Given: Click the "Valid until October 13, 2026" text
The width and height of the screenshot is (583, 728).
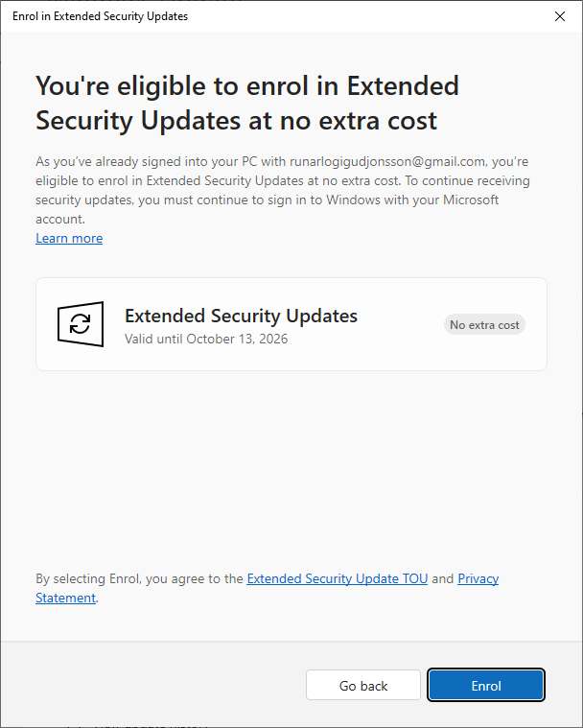Looking at the screenshot, I should tap(206, 339).
